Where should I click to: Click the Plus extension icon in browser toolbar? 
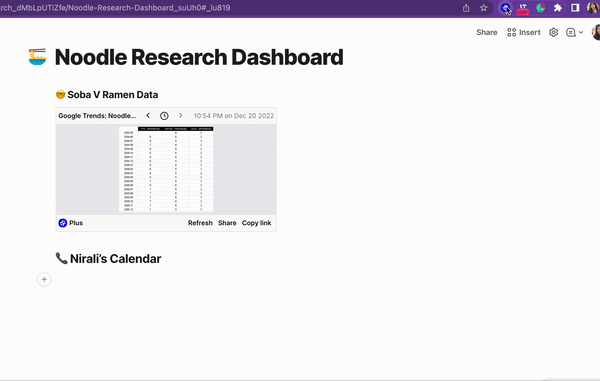[505, 8]
